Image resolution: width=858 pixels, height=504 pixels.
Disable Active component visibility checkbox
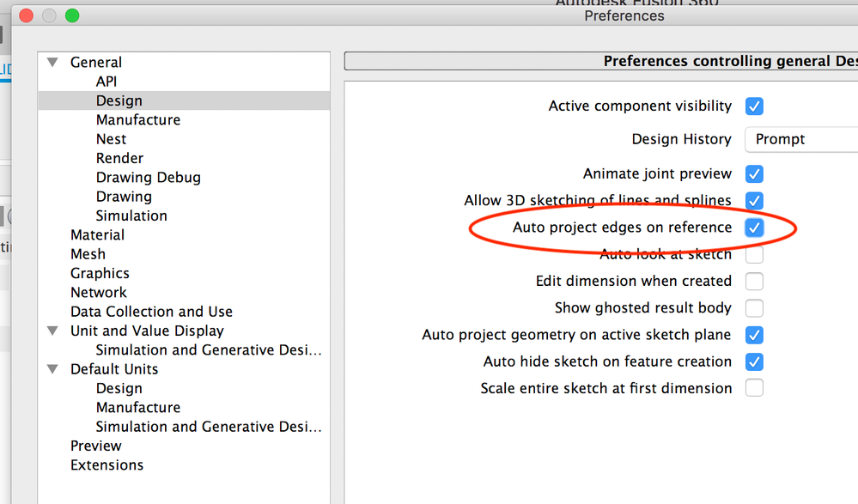click(754, 106)
